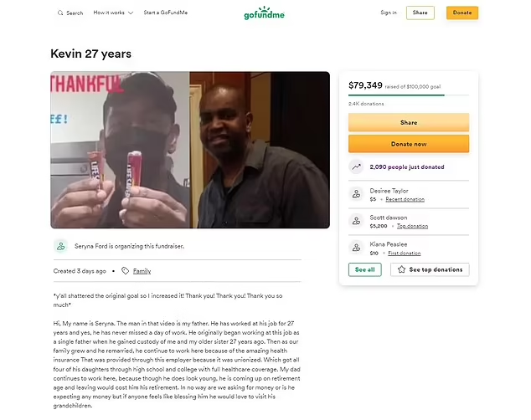Click the trending arrow icon beside 2,090 people

356,166
